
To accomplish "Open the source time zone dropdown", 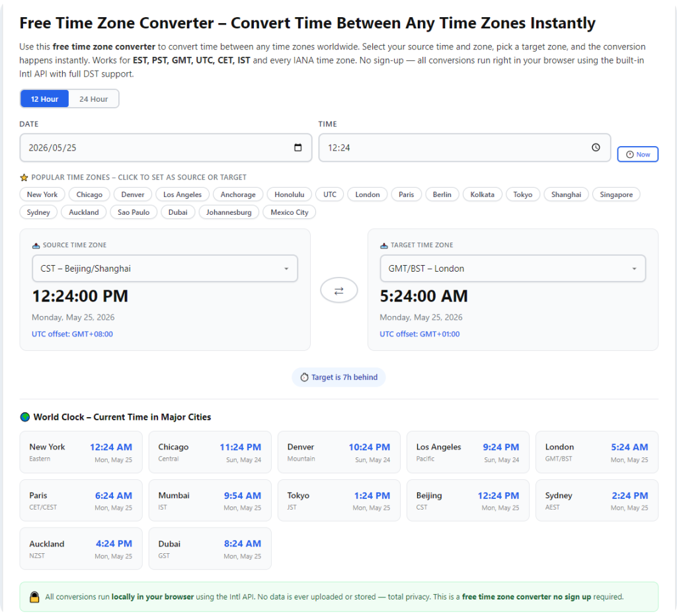I will (x=165, y=268).
